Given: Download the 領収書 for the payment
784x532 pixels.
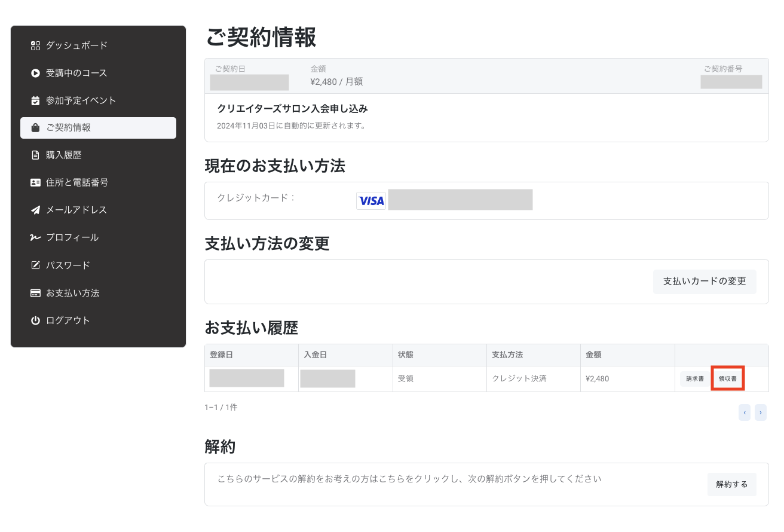Looking at the screenshot, I should (727, 379).
